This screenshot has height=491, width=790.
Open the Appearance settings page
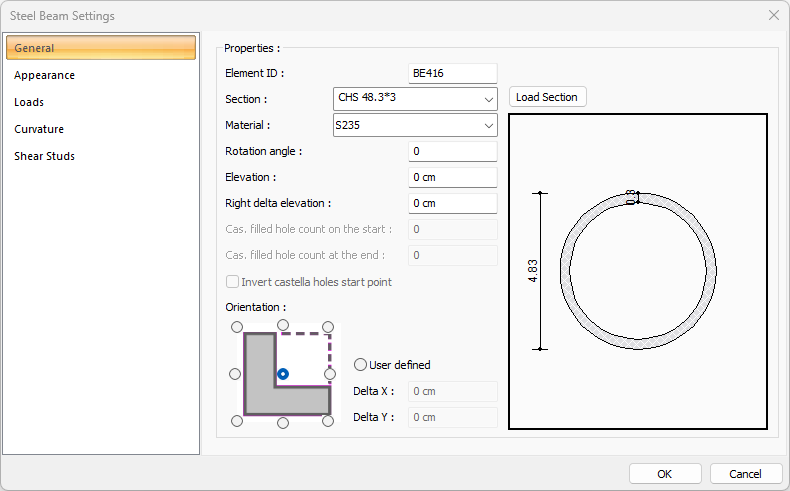pyautogui.click(x=44, y=75)
